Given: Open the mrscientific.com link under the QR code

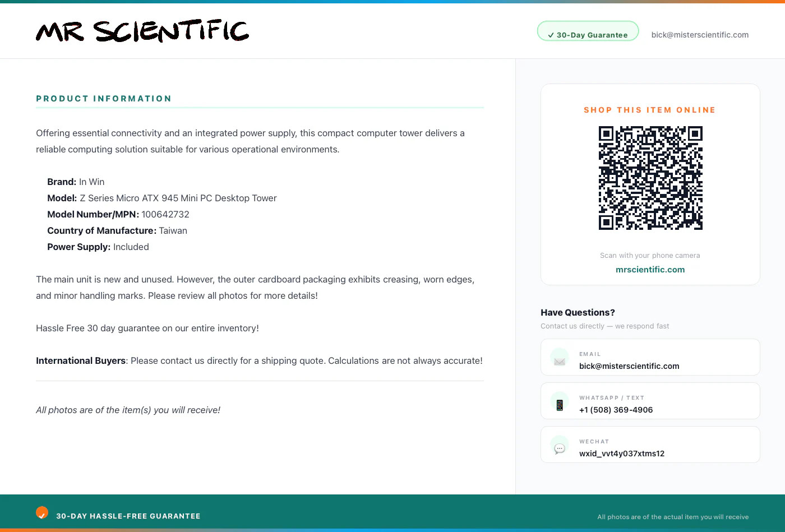Looking at the screenshot, I should click(x=650, y=270).
